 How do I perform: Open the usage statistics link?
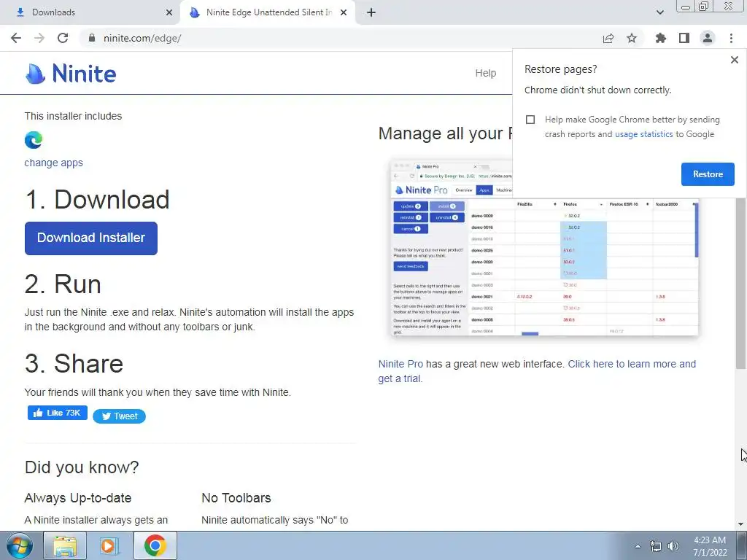pos(643,134)
